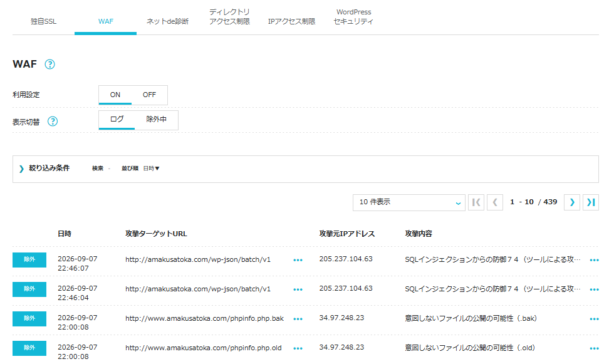
Task: Switch 表示切替 to 除外中 view
Action: [x=156, y=120]
